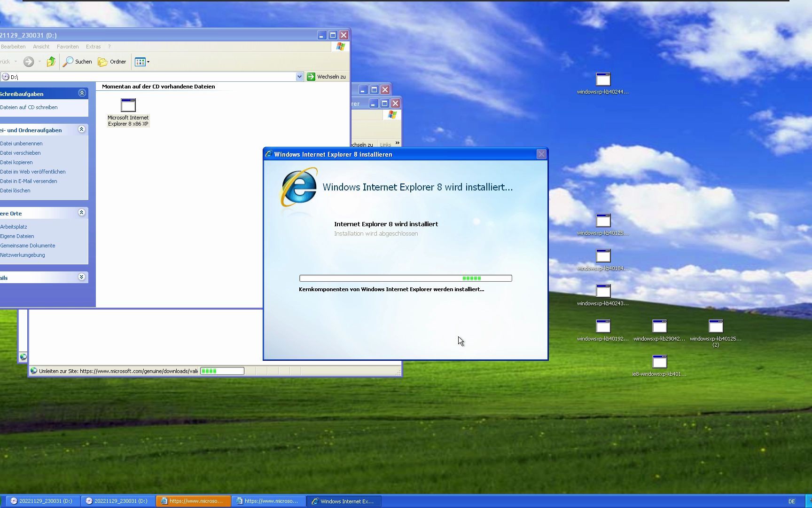Screen dimensions: 812x508
Task: Click status bar globe icon next to Umleiten
Action: click(34, 371)
